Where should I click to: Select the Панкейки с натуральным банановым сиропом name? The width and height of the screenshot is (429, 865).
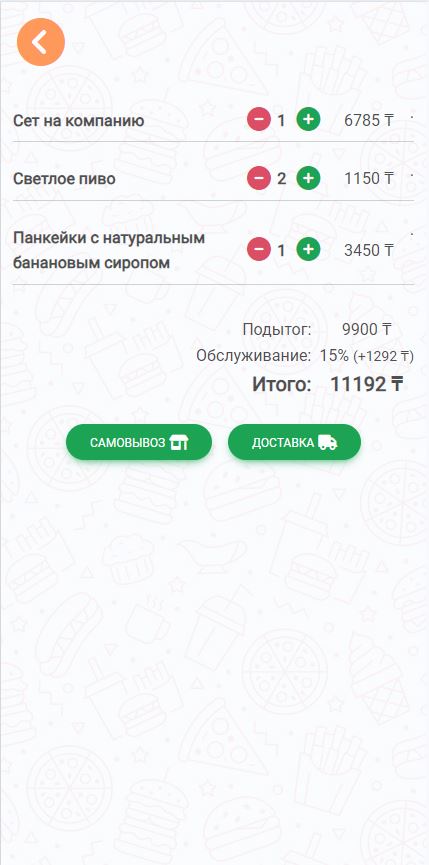pos(109,250)
